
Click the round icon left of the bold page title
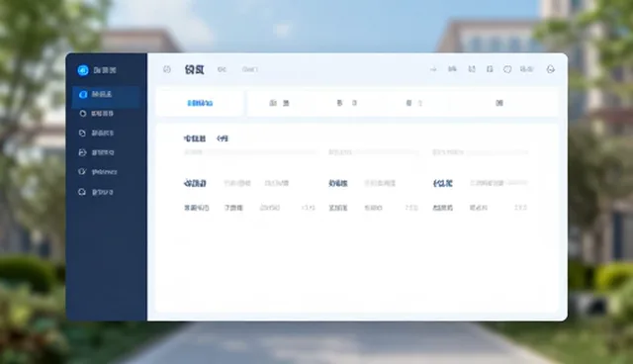[167, 69]
